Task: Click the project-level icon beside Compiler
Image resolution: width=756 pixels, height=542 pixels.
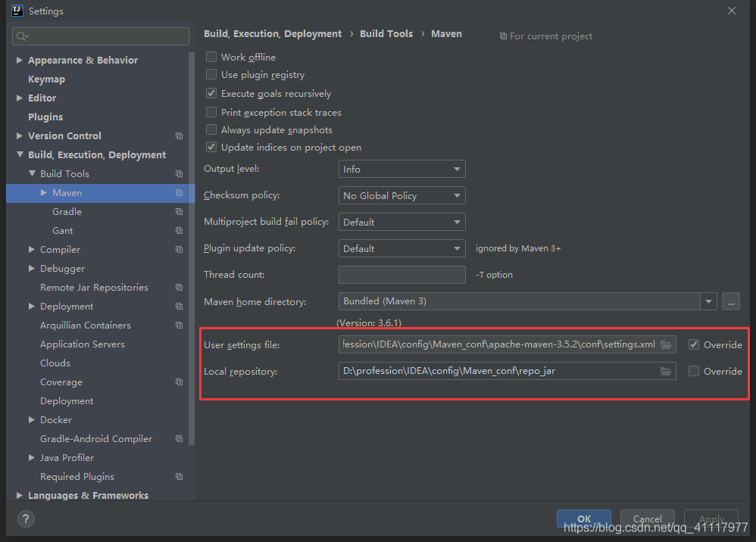Action: click(x=179, y=250)
